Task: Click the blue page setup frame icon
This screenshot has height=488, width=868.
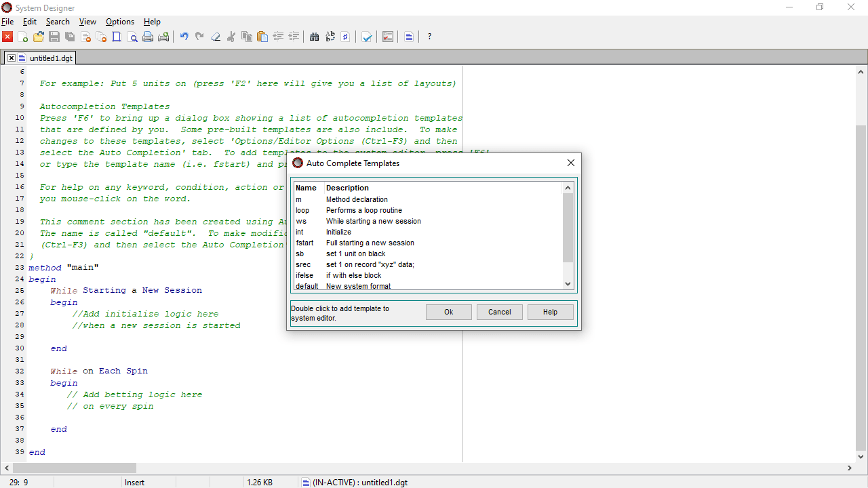Action: click(117, 37)
